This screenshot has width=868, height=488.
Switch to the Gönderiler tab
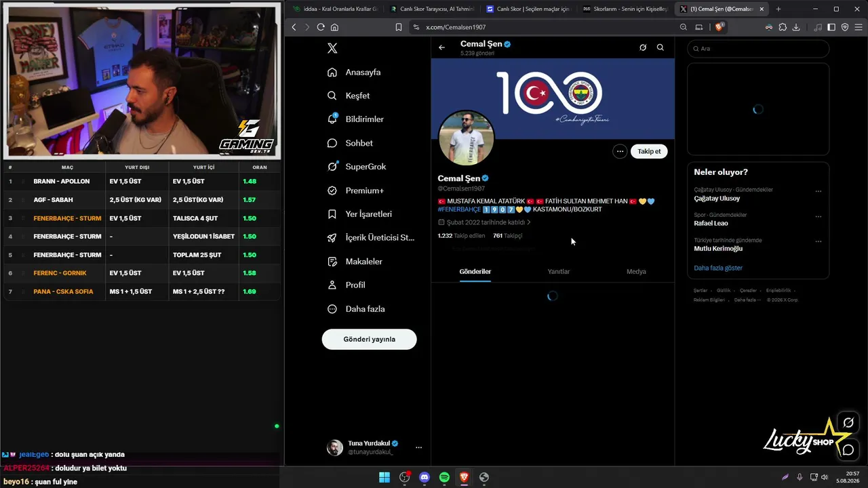click(475, 272)
